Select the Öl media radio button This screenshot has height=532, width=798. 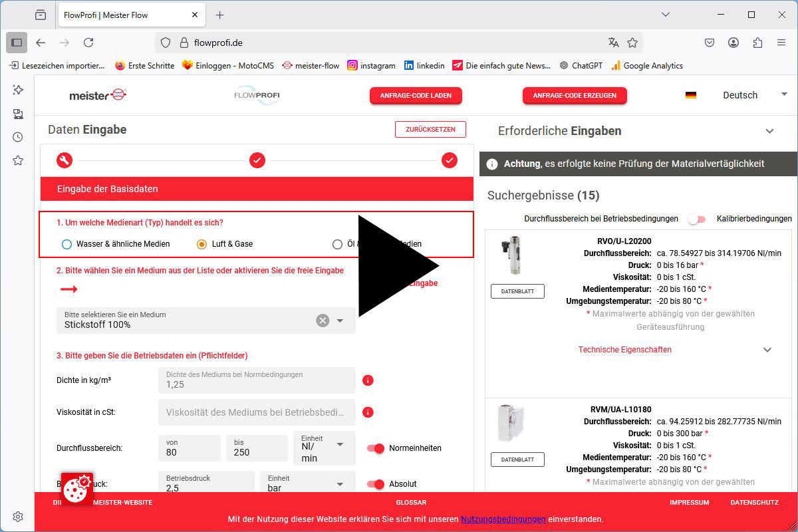pos(337,244)
